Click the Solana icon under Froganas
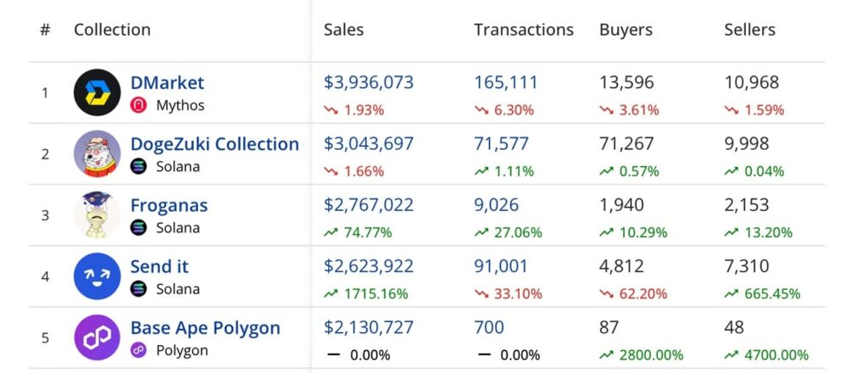Image resolution: width=868 pixels, height=373 pixels. pos(139,228)
